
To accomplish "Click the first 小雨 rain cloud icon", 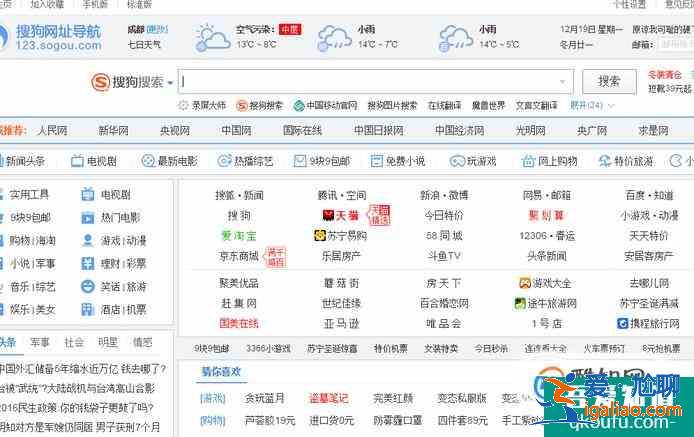I will click(x=334, y=38).
